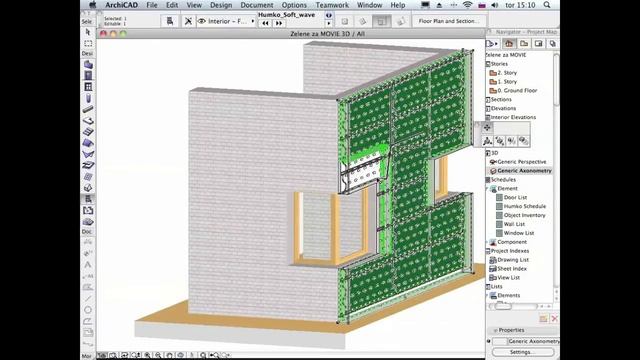The height and width of the screenshot is (360, 640).
Task: Open the Document menu
Action: coord(257,5)
